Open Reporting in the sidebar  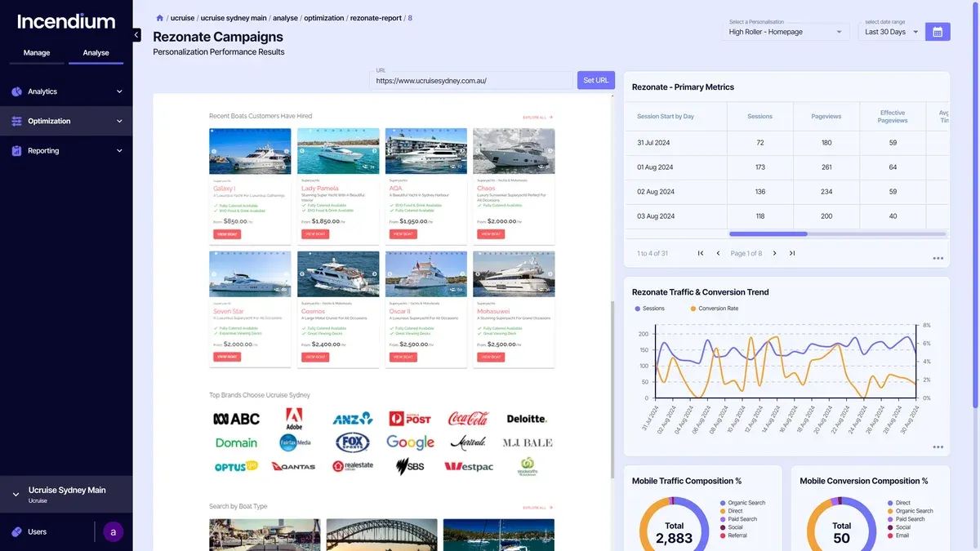[66, 150]
